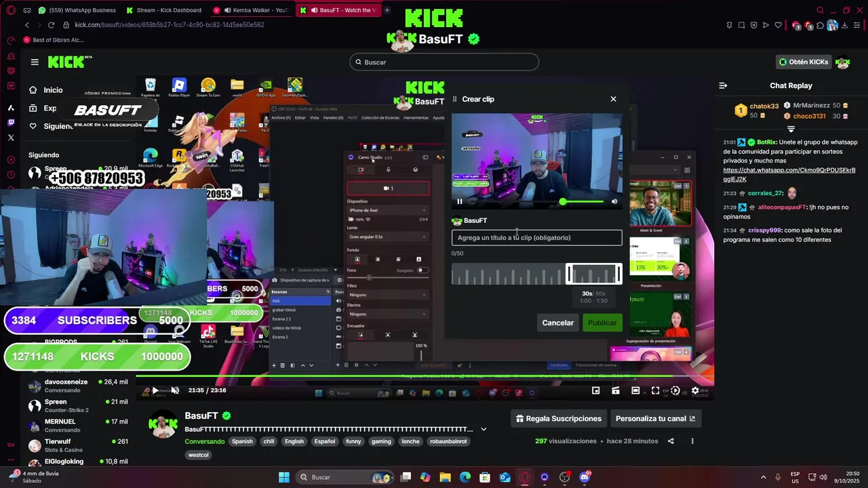The height and width of the screenshot is (488, 868).
Task: Click the Publicar button
Action: 602,323
